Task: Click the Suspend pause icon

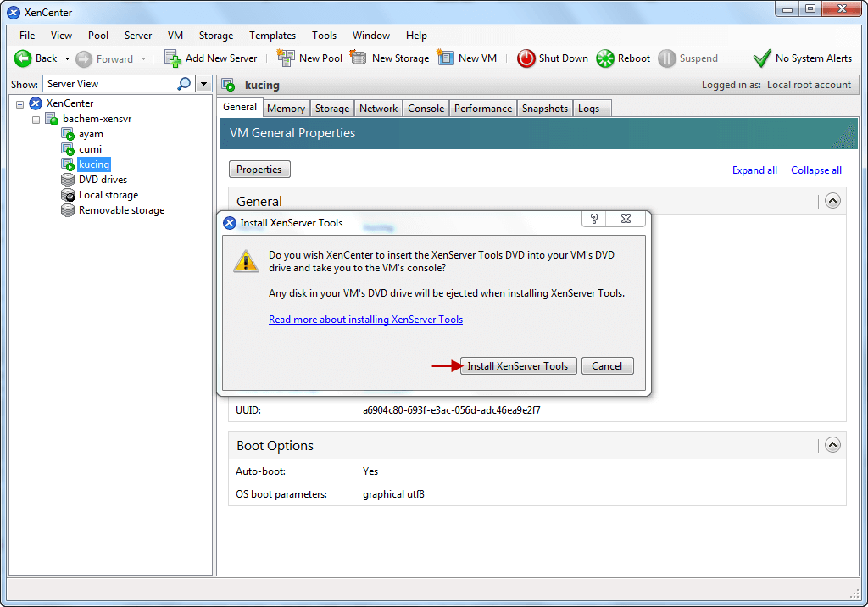Action: point(667,58)
